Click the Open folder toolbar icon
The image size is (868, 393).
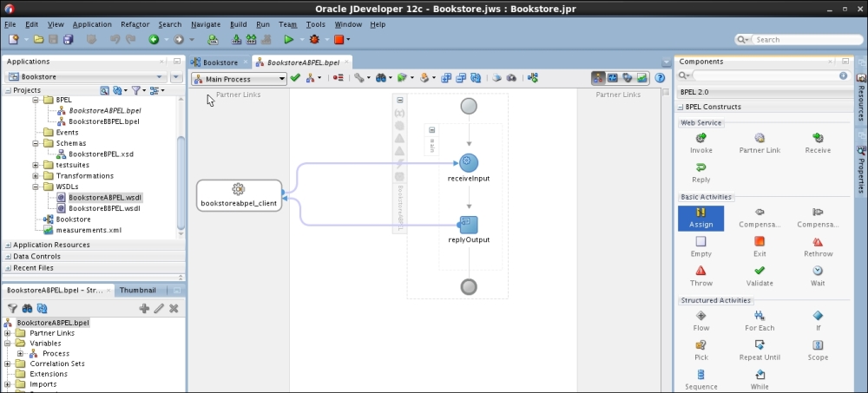click(x=38, y=39)
